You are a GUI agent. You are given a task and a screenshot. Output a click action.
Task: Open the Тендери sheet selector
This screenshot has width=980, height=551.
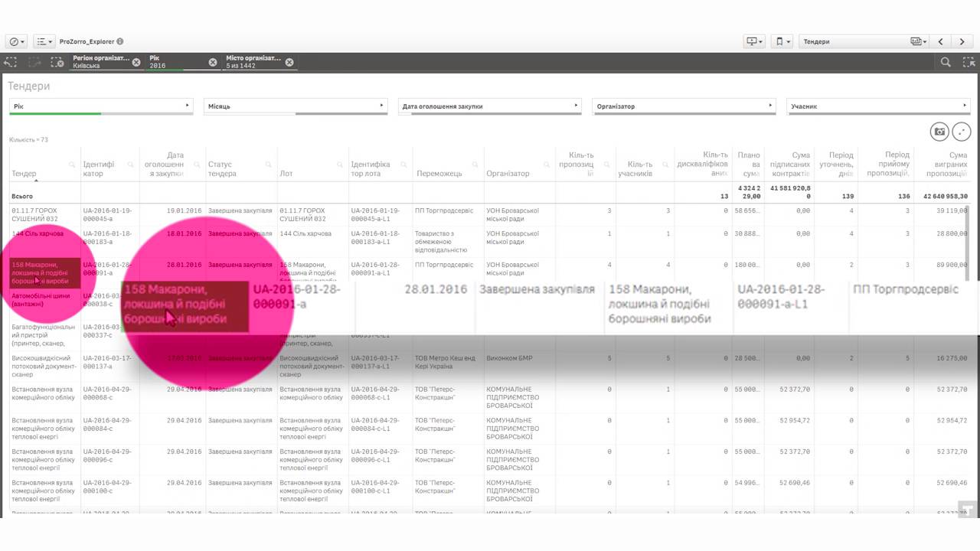click(863, 41)
